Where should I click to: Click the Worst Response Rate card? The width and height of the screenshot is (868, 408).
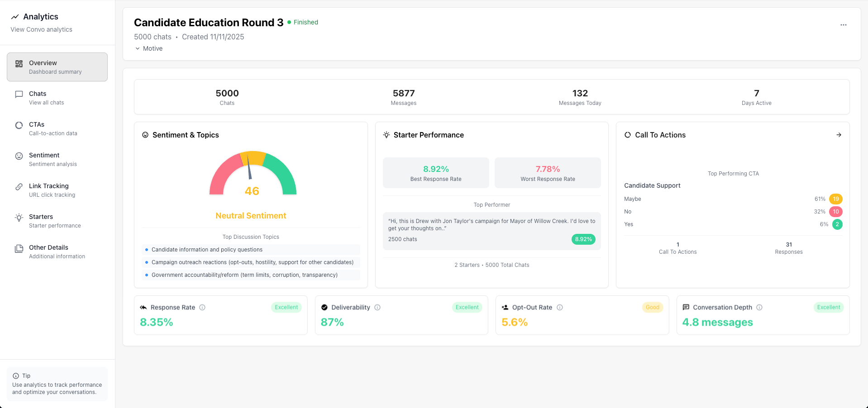point(547,173)
